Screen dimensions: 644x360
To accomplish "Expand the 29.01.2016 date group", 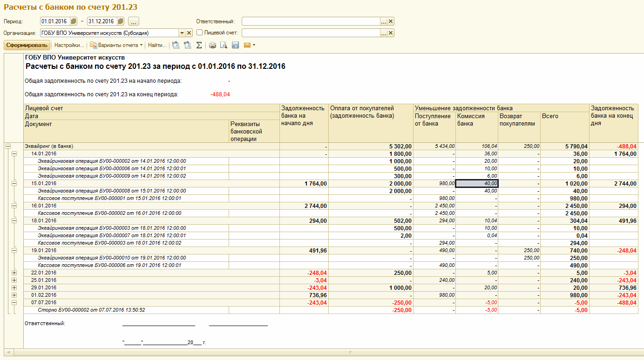I will point(14,287).
